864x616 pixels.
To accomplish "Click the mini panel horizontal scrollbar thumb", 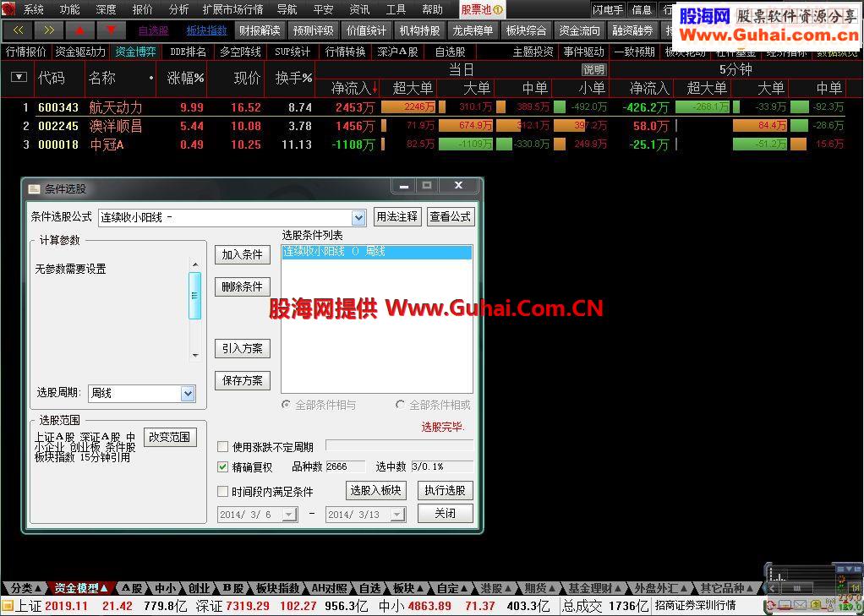I will (796, 588).
